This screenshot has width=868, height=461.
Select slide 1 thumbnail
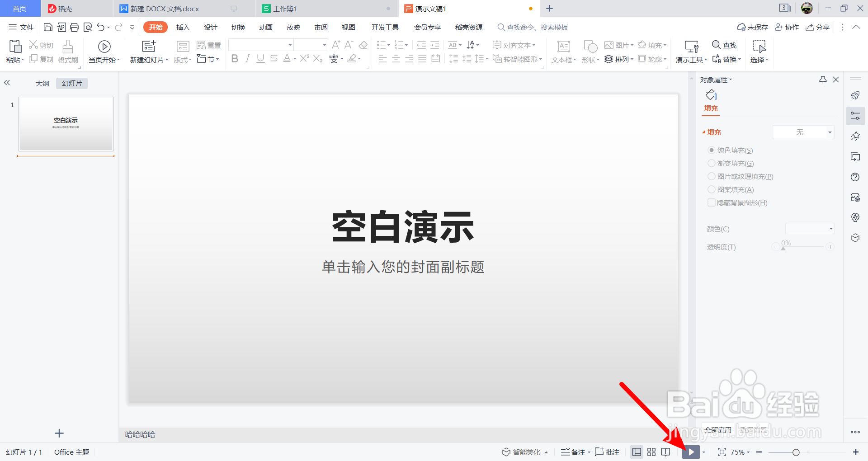(66, 123)
